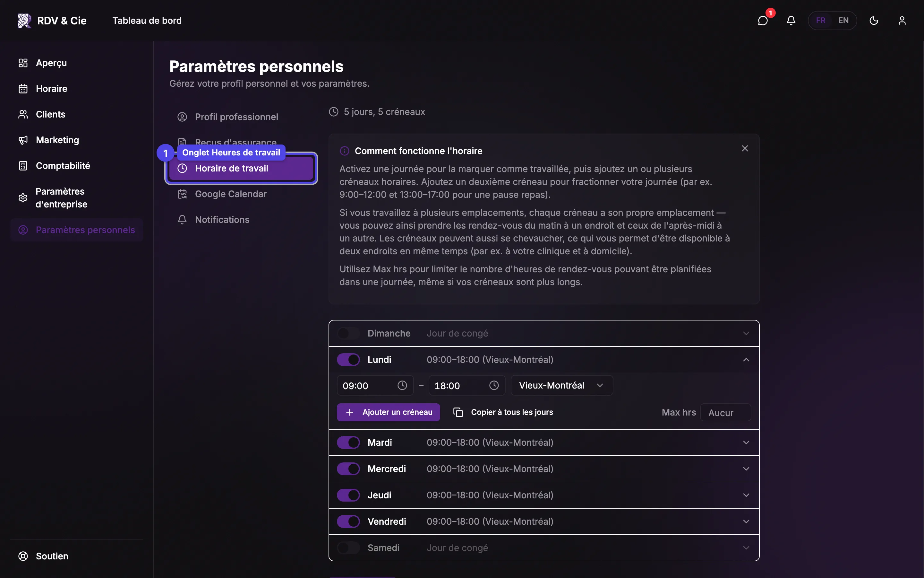Enable the Samedi toggle
Viewport: 924px width, 578px height.
348,548
